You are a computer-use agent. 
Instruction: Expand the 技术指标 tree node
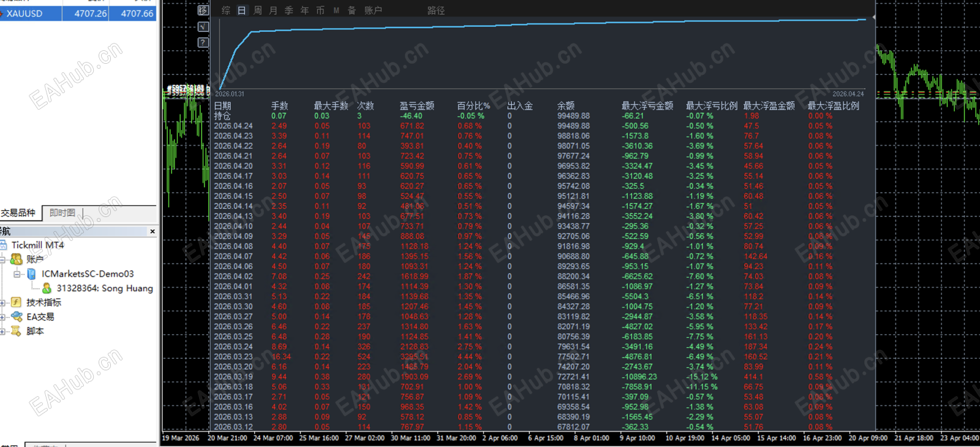click(x=2, y=302)
